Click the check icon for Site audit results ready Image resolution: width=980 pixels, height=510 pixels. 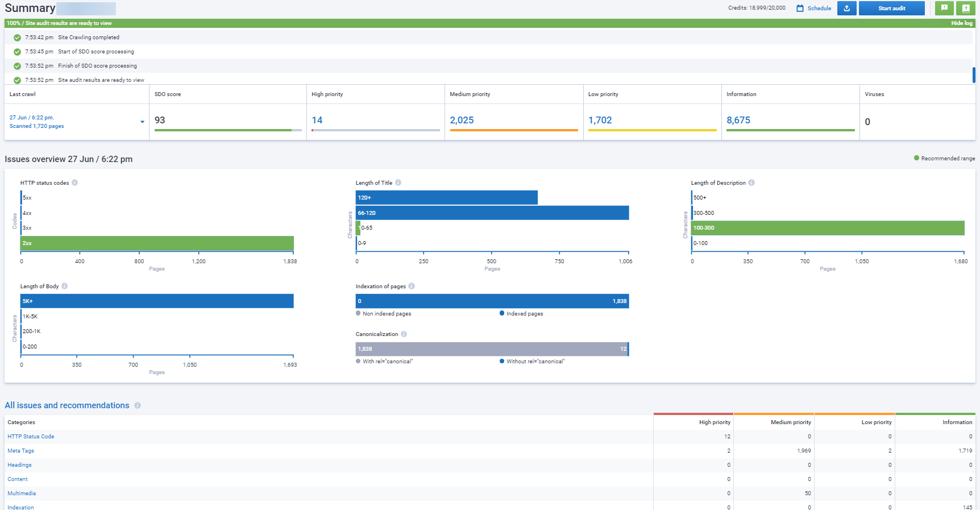pyautogui.click(x=17, y=80)
